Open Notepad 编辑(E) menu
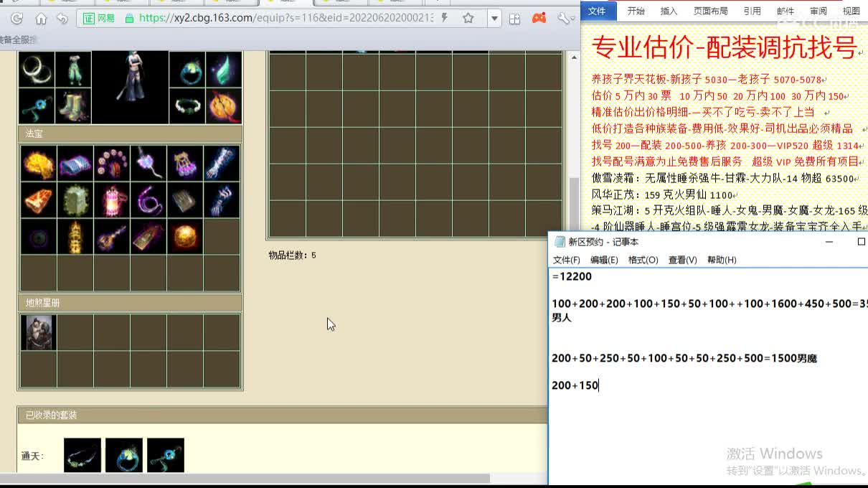 tap(604, 260)
